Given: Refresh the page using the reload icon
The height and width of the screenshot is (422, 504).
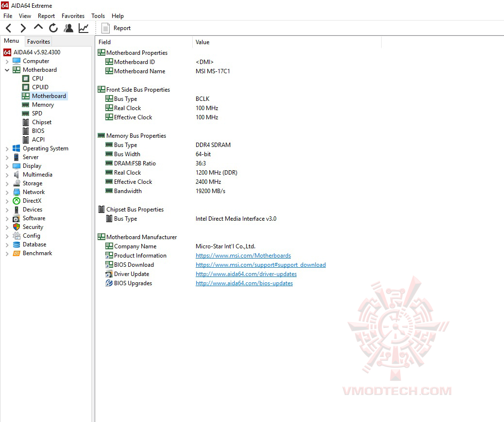Looking at the screenshot, I should tap(53, 28).
